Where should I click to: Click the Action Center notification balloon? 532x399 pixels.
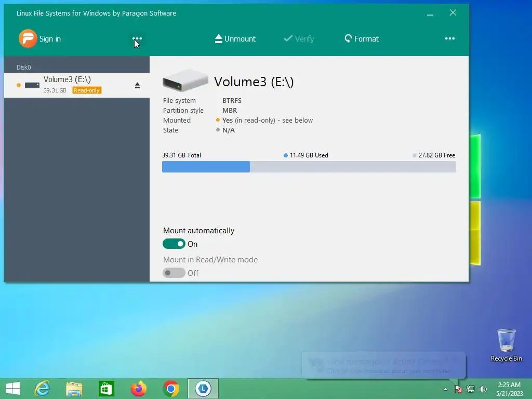(x=384, y=365)
